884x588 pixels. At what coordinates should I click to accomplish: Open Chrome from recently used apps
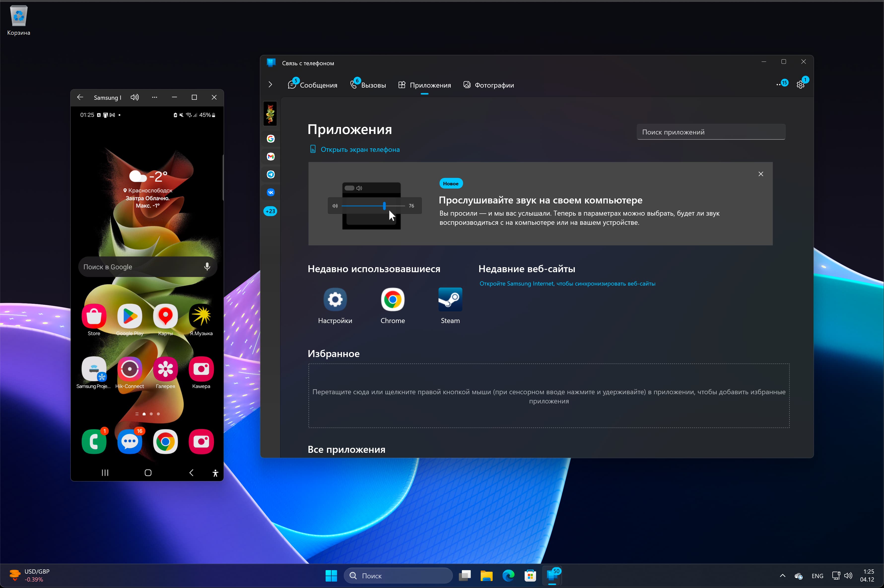(x=393, y=306)
